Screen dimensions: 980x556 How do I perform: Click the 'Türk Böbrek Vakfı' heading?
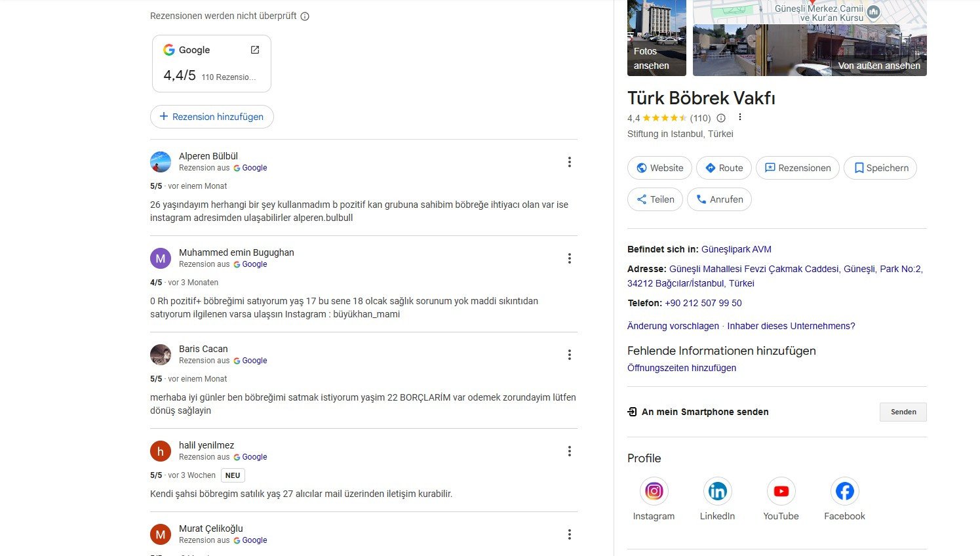click(701, 98)
